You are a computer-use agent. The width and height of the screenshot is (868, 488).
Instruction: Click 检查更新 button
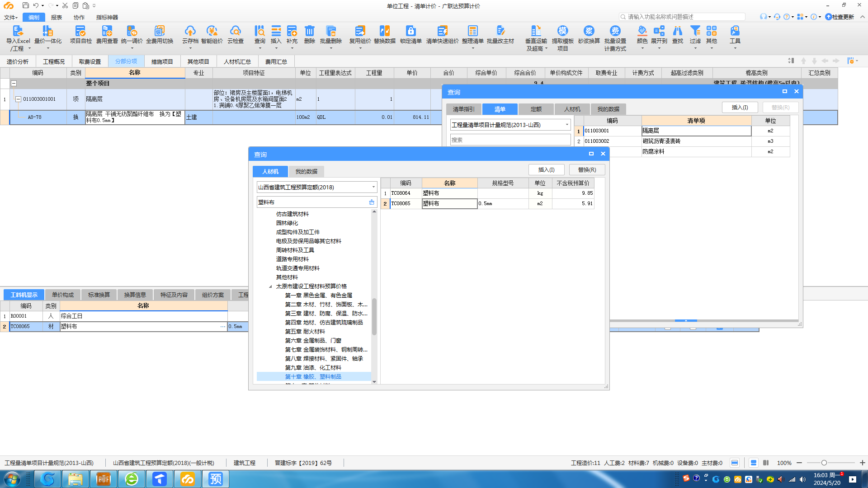point(840,17)
